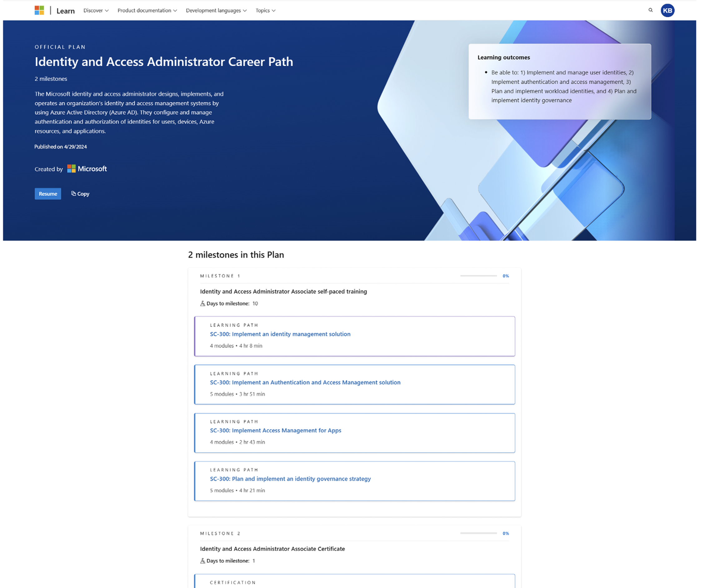This screenshot has width=701, height=588.
Task: Click the Topics dropdown menu item
Action: pyautogui.click(x=266, y=11)
